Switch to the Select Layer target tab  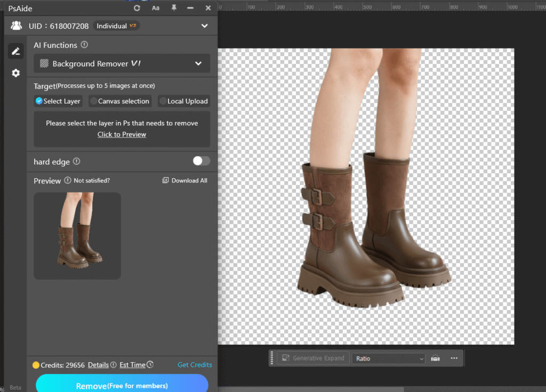58,101
